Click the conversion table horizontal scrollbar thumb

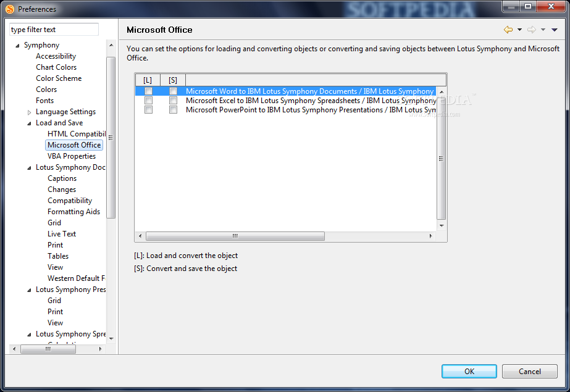pos(235,236)
